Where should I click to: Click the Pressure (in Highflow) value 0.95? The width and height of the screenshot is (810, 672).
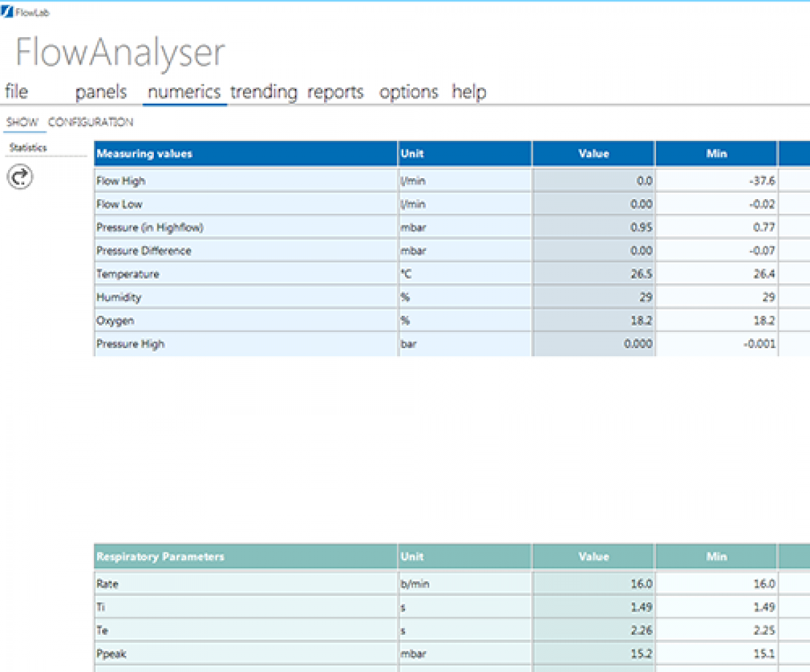pyautogui.click(x=594, y=227)
